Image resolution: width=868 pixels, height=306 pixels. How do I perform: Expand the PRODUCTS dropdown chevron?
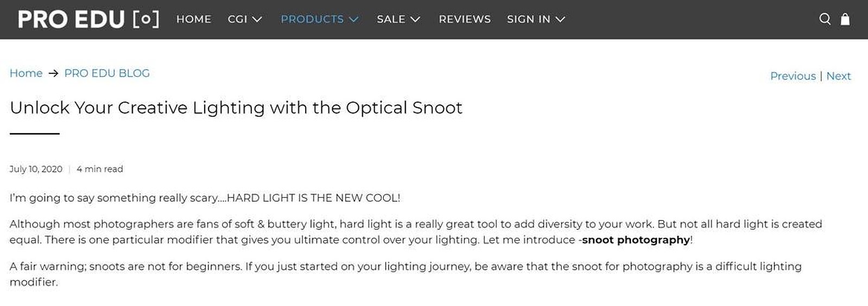coord(353,20)
